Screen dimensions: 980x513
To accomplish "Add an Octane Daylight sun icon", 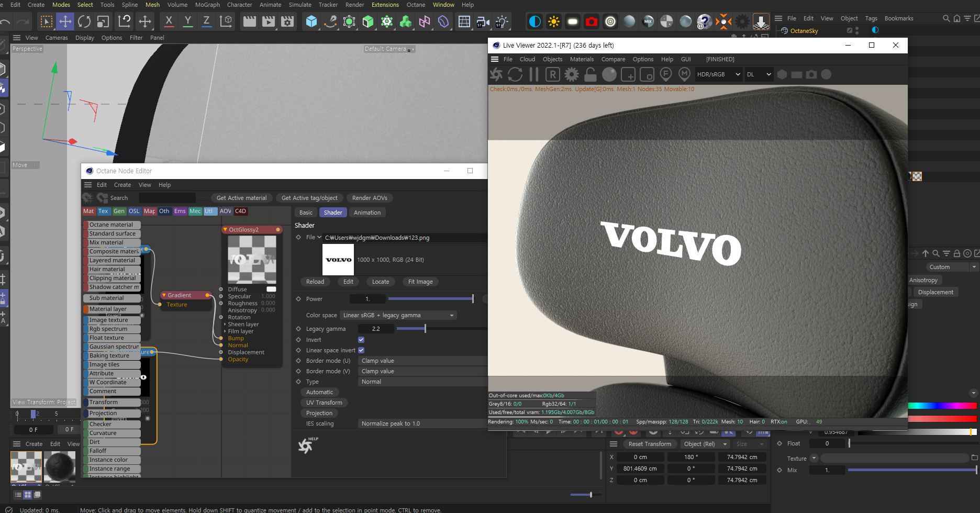I will (554, 21).
